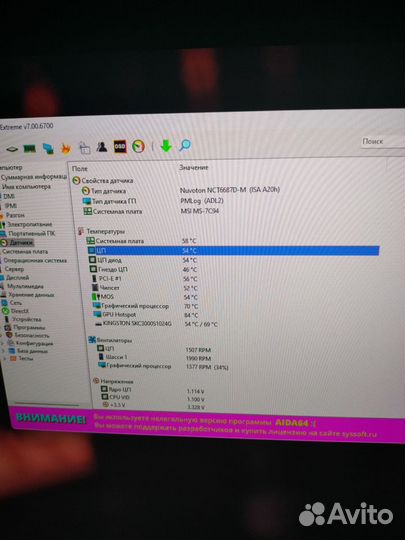Click the green download arrow icon
This screenshot has width=405, height=540.
click(x=166, y=146)
